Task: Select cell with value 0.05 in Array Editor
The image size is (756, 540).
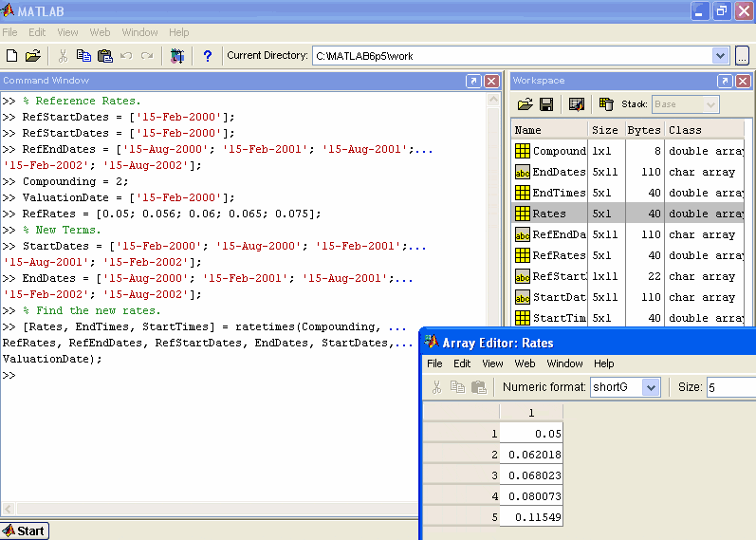Action: 531,434
